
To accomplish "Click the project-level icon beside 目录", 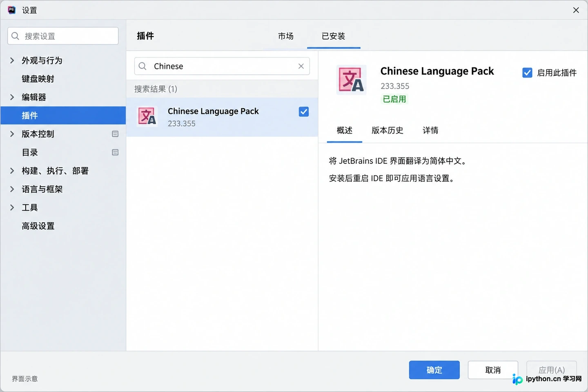I will pos(115,152).
